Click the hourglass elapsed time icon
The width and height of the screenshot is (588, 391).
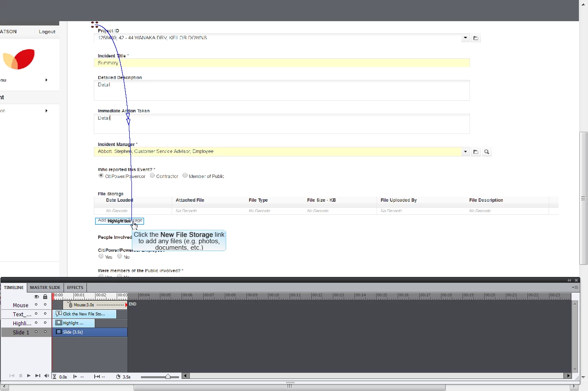coord(54,377)
